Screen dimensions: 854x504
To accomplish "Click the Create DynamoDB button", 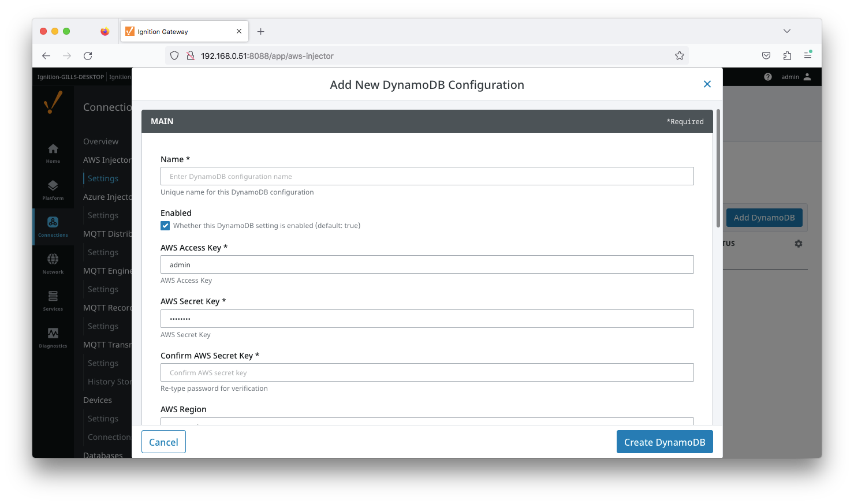I will [664, 442].
